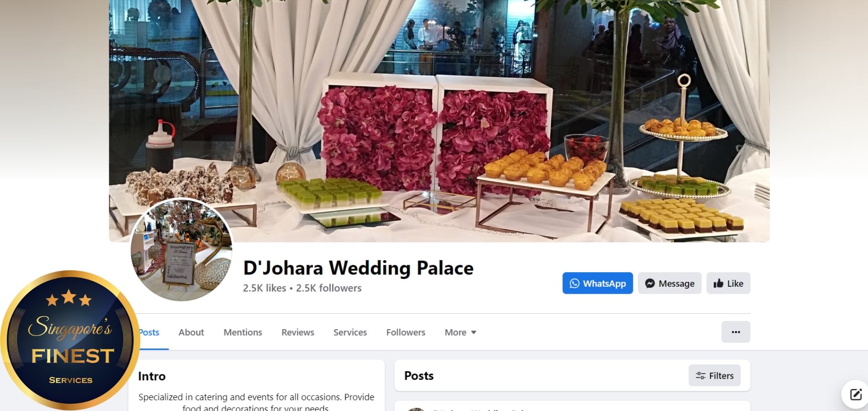The image size is (868, 411).
Task: Open the Mentions tab
Action: click(243, 332)
